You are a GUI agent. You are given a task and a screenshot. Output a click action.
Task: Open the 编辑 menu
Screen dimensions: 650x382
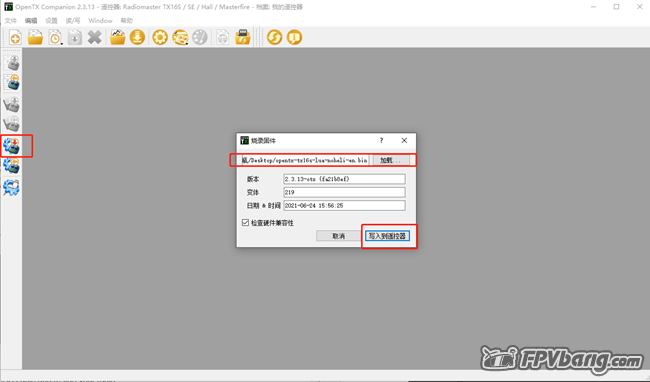[31, 21]
